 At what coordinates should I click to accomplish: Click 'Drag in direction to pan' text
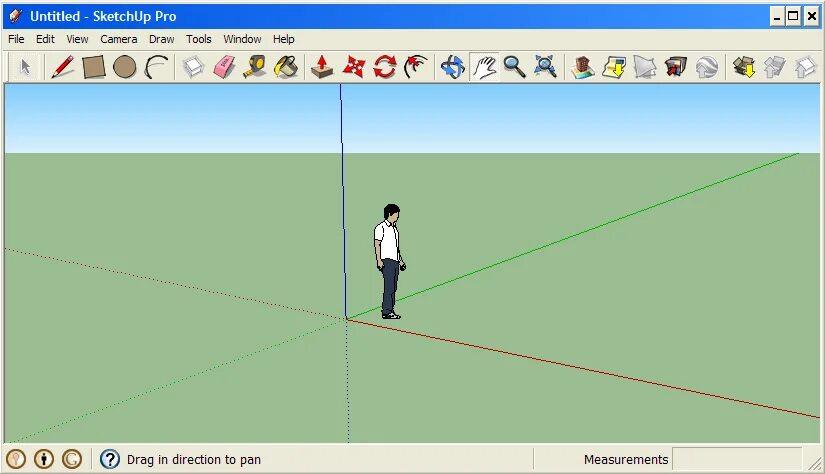[x=194, y=459]
